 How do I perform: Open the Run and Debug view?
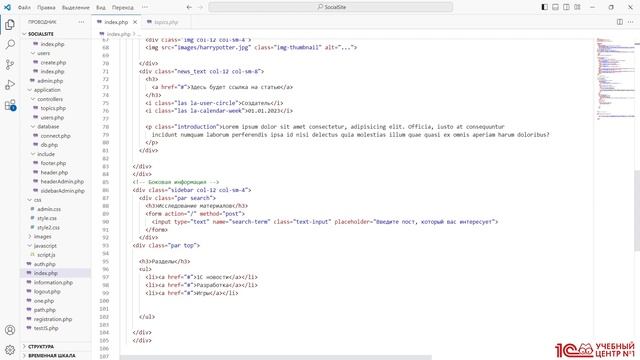(x=10, y=84)
